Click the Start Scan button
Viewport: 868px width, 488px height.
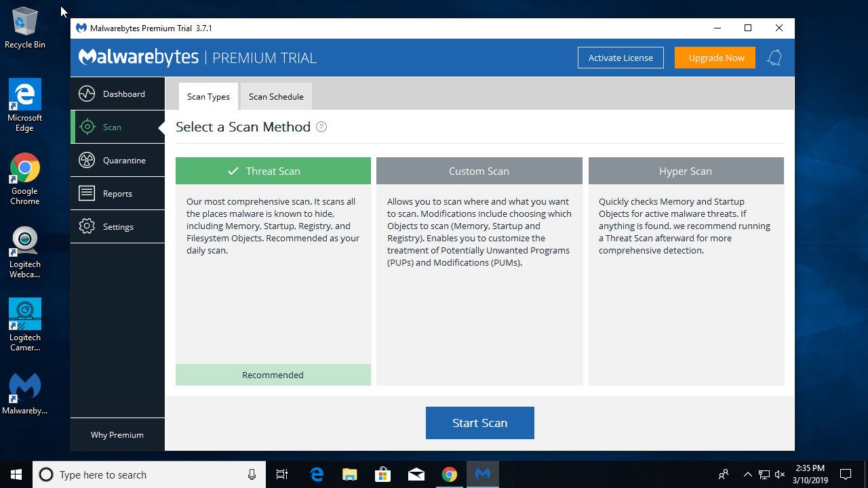[x=480, y=423]
